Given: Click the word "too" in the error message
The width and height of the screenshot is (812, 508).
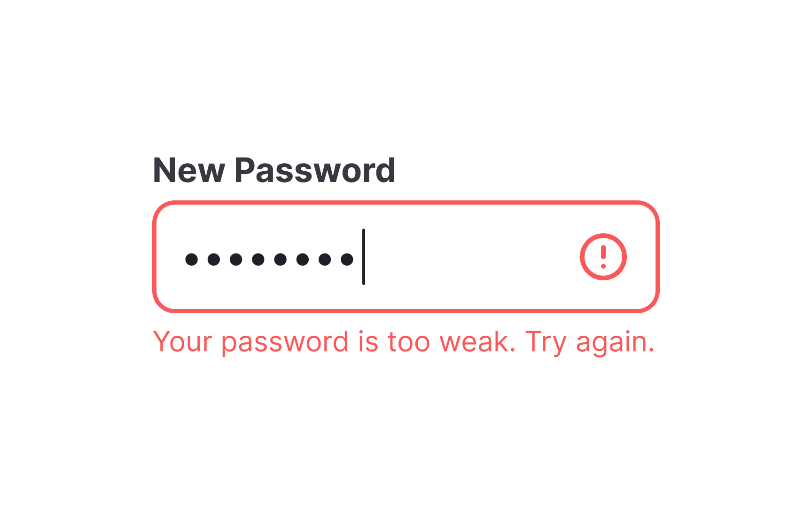Looking at the screenshot, I should pyautogui.click(x=408, y=342).
